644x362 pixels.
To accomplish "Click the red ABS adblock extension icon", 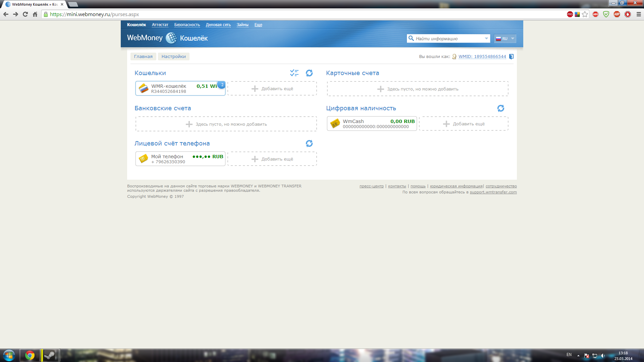I will (x=595, y=14).
